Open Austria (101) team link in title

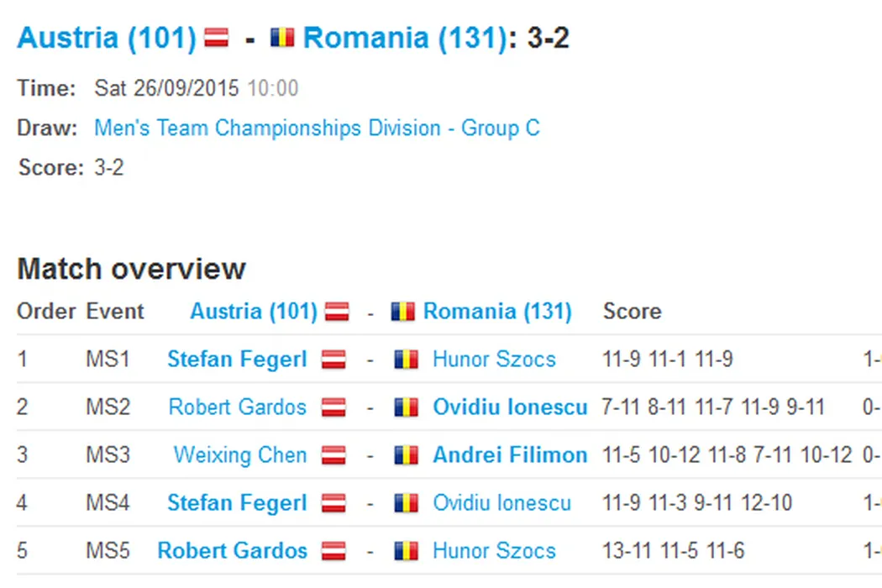(x=107, y=38)
